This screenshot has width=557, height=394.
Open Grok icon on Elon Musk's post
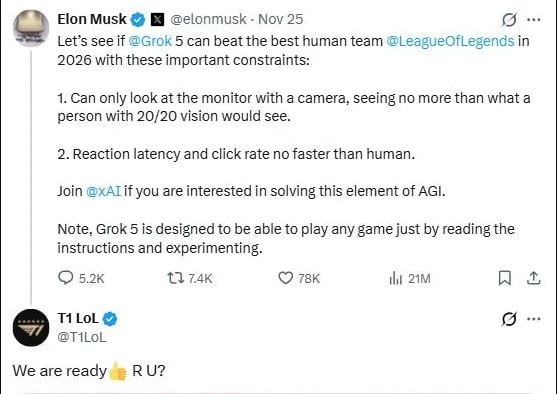click(x=509, y=20)
